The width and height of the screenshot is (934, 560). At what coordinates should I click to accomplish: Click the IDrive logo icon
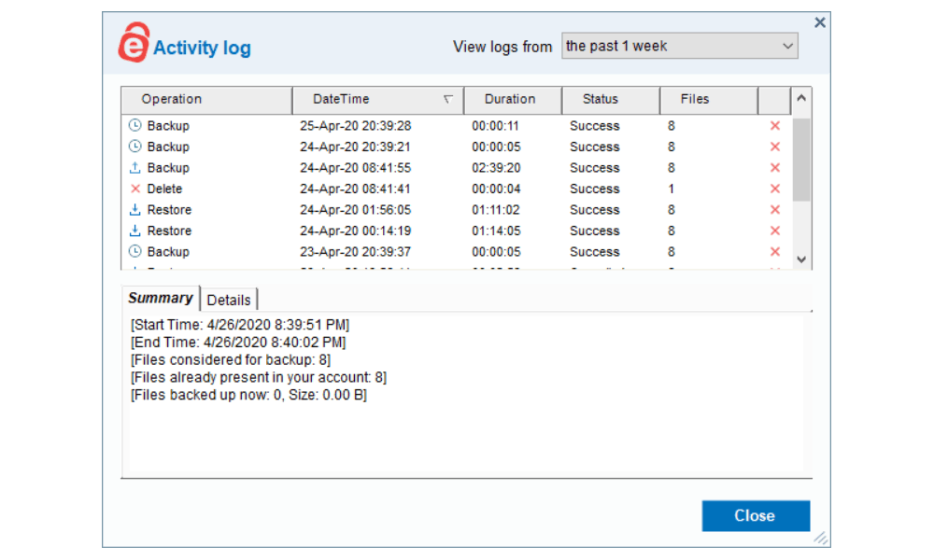134,42
